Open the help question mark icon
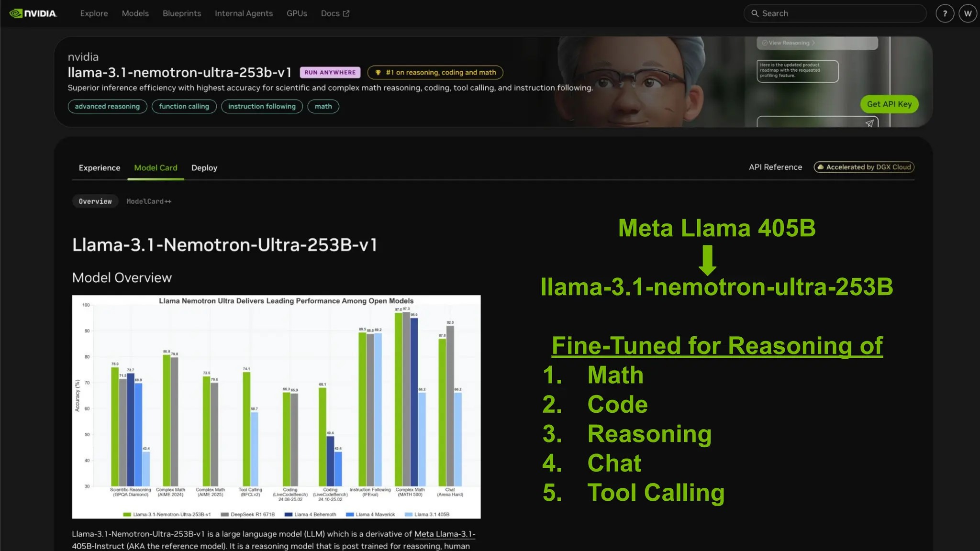The image size is (980, 551). (x=945, y=13)
